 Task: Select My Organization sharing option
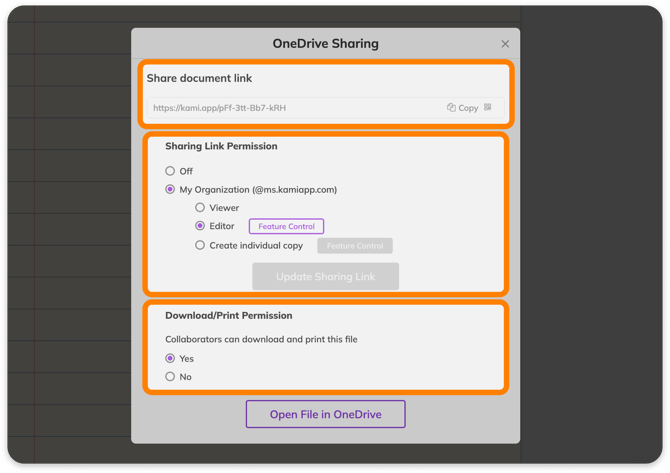coord(170,189)
